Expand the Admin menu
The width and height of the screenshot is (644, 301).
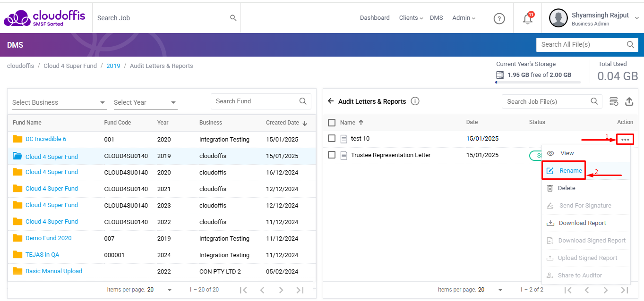[464, 18]
